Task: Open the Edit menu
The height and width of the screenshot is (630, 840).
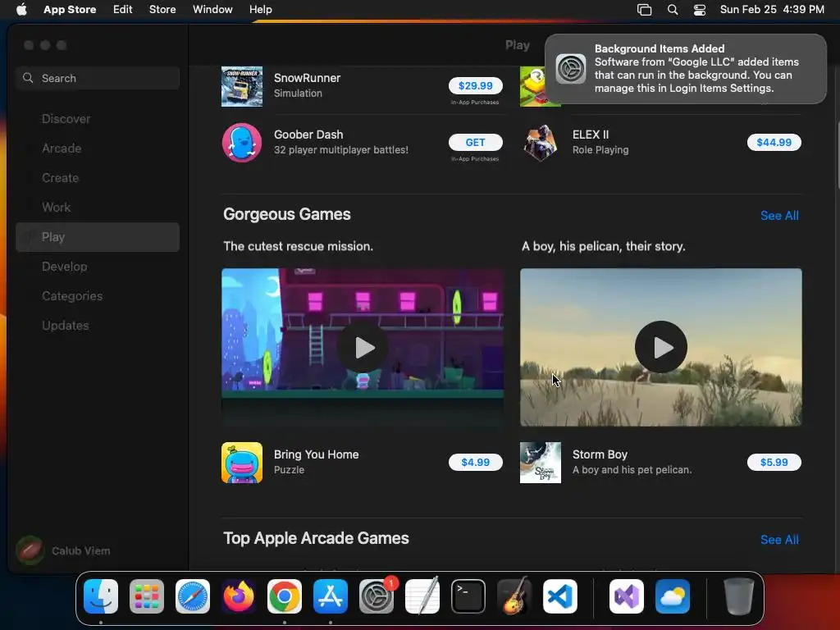Action: 123,10
